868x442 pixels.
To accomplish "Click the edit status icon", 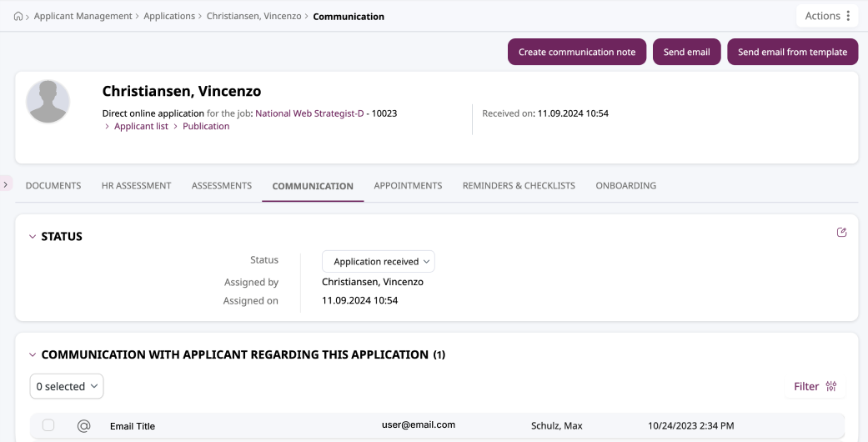I will [x=841, y=233].
